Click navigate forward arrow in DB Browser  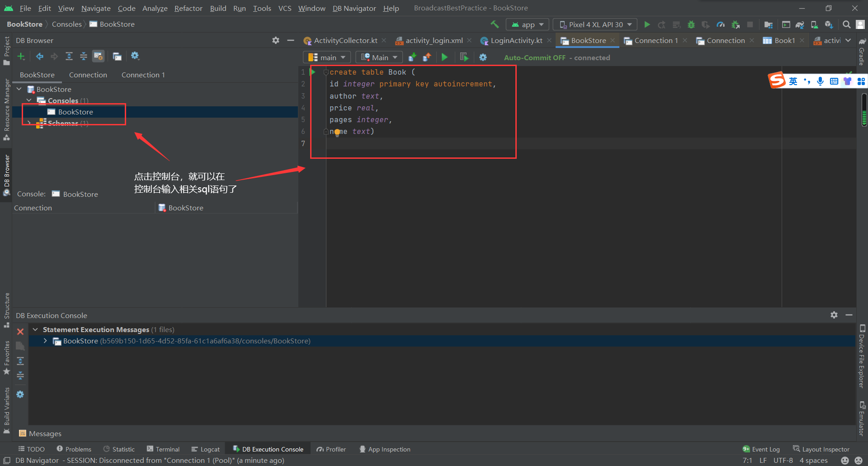[54, 57]
